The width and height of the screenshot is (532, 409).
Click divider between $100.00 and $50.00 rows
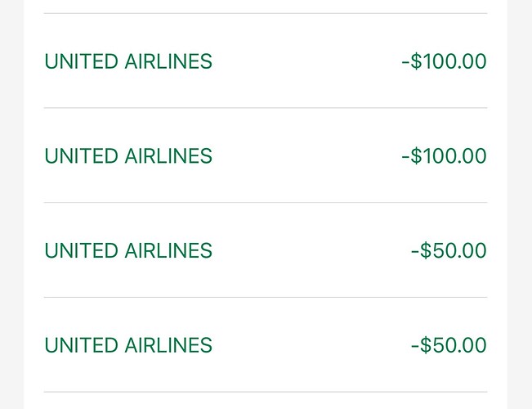click(266, 203)
